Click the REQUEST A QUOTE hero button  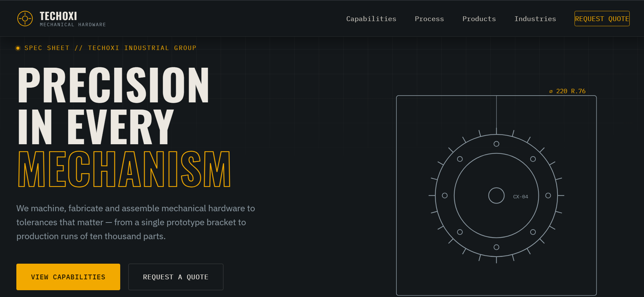pyautogui.click(x=176, y=277)
